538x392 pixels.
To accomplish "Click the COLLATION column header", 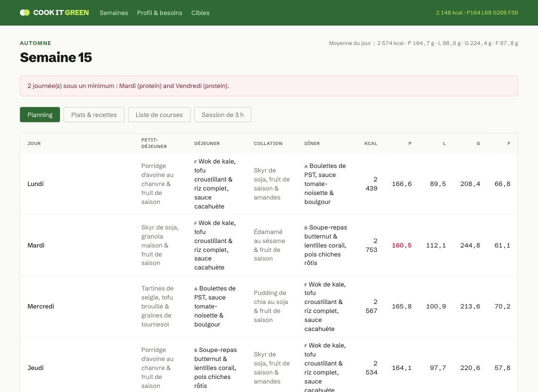I will 268,143.
